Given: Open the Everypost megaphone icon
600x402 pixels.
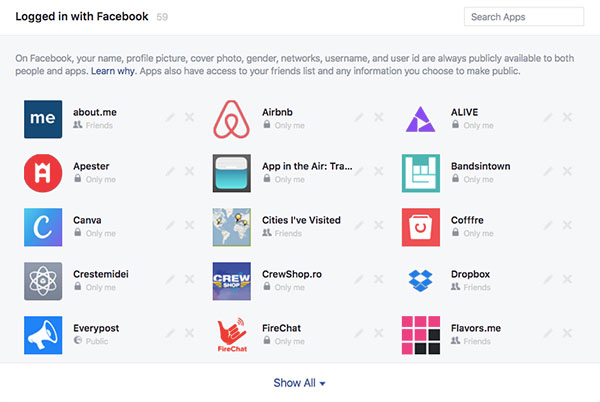Looking at the screenshot, I should pyautogui.click(x=43, y=335).
